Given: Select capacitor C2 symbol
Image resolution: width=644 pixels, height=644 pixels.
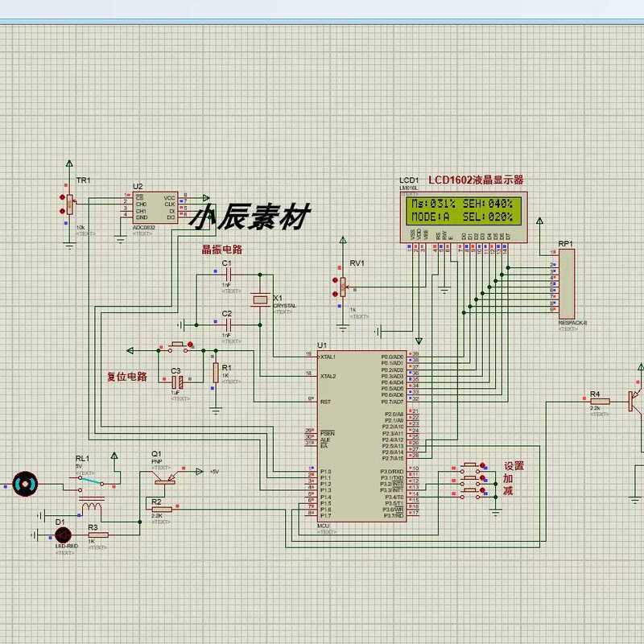Looking at the screenshot, I should tap(229, 325).
